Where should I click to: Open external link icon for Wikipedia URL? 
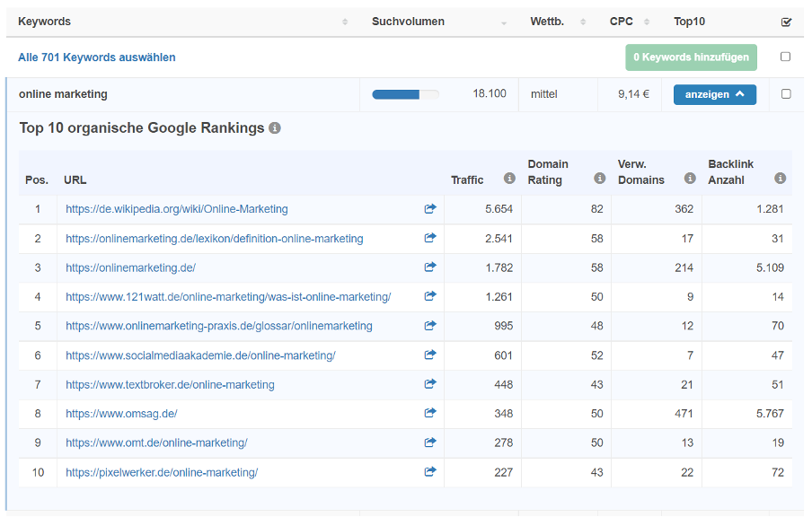(x=430, y=209)
